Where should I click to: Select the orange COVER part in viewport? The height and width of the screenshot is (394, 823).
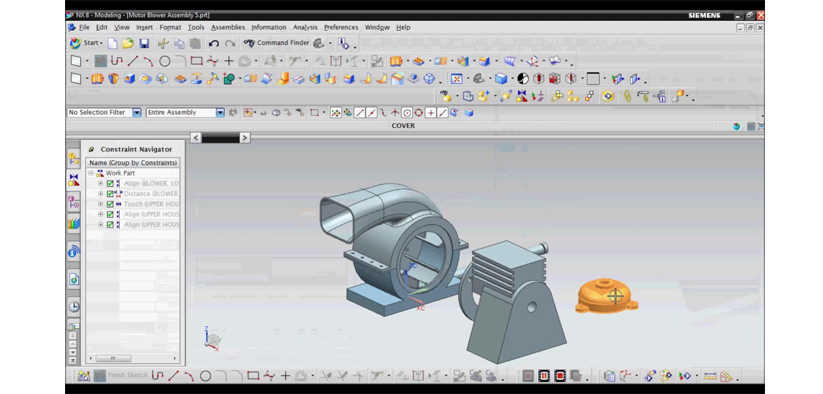coord(606,297)
